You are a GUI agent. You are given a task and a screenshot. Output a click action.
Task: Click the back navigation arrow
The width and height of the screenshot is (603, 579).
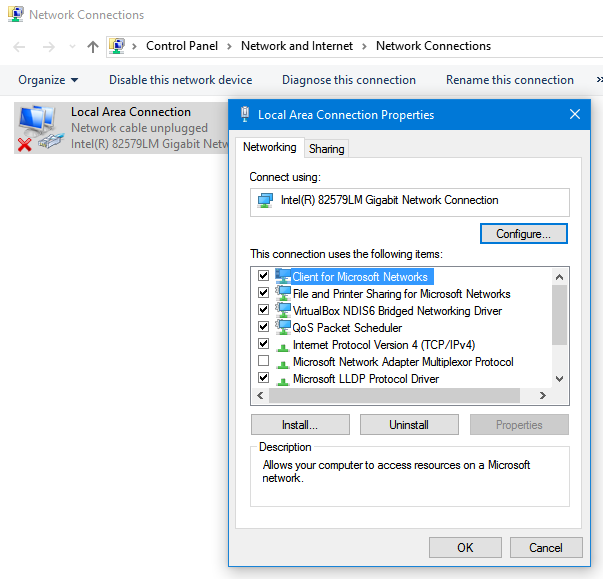(x=19, y=47)
